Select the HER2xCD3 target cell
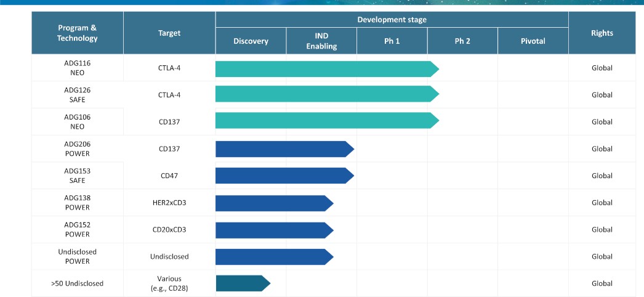 pos(169,203)
